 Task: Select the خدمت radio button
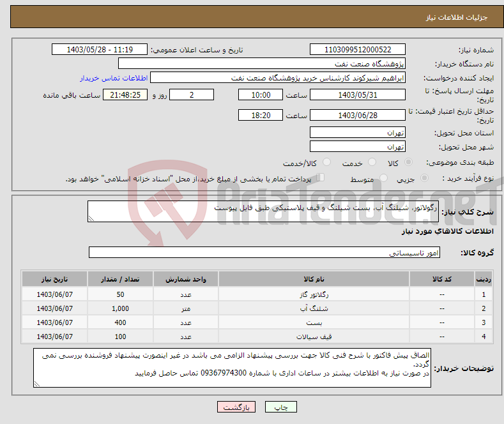tap(372, 162)
